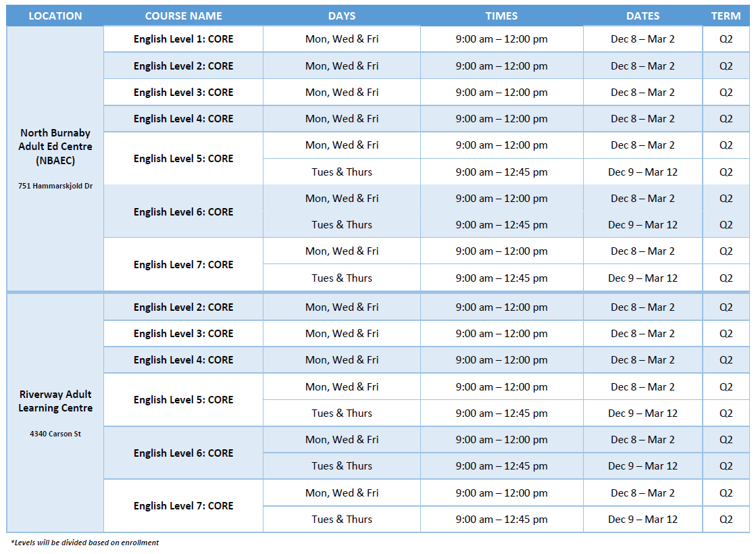
Task: Click the LOCATION column header
Action: pos(55,16)
